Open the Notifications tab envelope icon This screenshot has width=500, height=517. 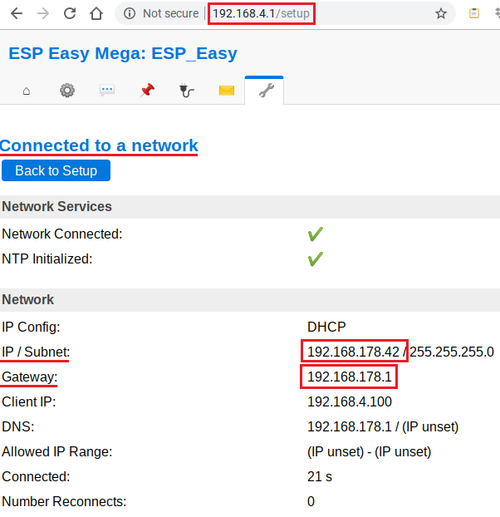coord(227,90)
